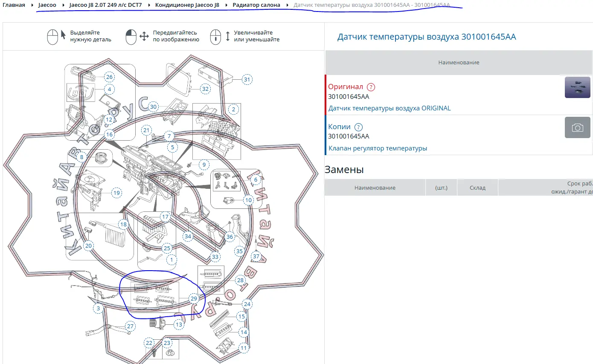Click heading Датчик температуры воздуха 301001645AA

[x=427, y=37]
